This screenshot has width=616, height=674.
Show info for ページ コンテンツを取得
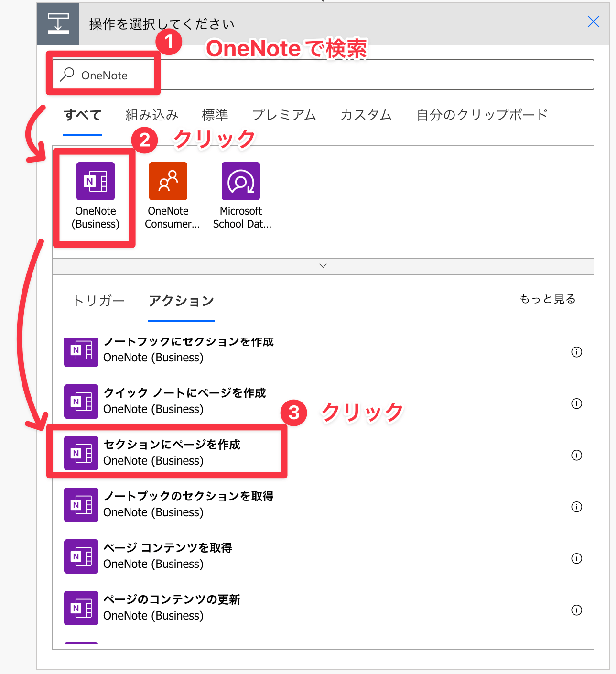pos(577,558)
